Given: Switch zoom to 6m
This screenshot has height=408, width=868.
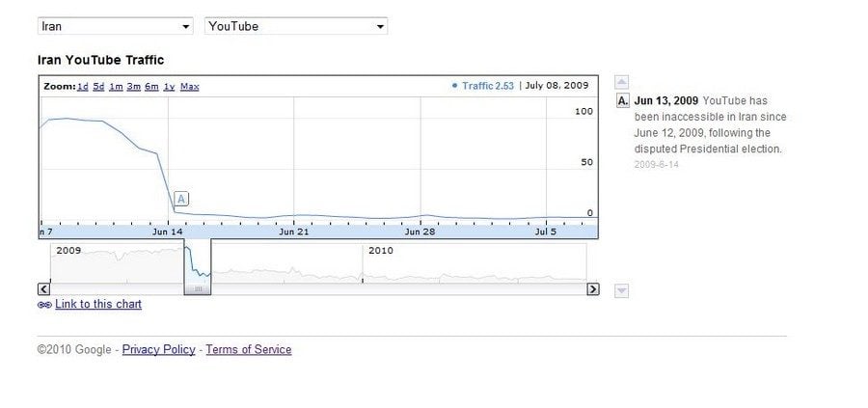Looking at the screenshot, I should pyautogui.click(x=151, y=87).
